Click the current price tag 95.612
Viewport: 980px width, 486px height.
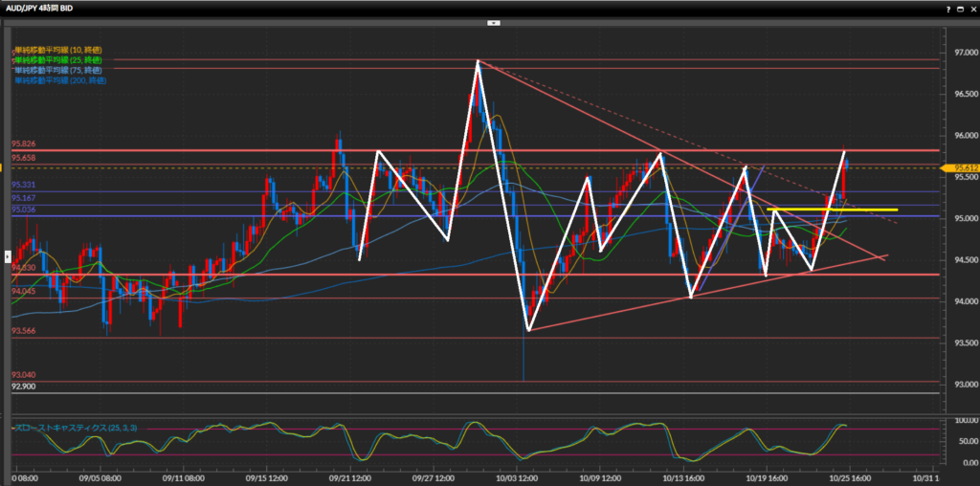click(x=959, y=167)
